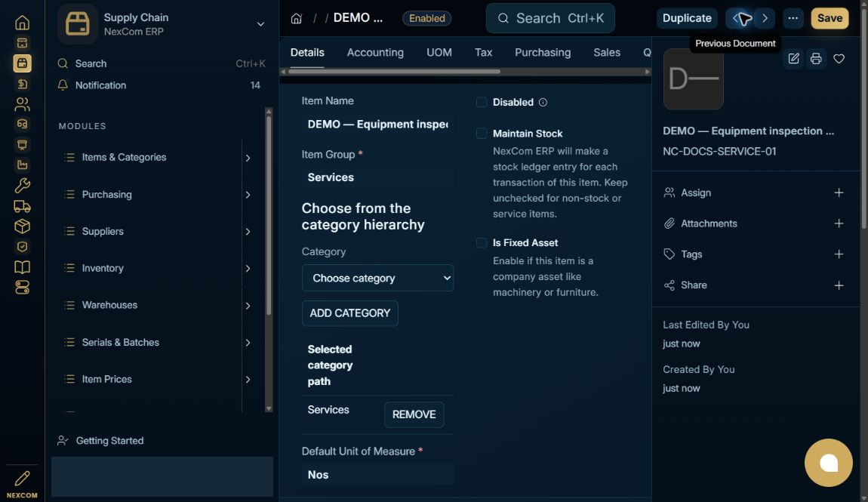This screenshot has height=502, width=868.
Task: Open the wrench tools icon in the rail
Action: pyautogui.click(x=22, y=186)
